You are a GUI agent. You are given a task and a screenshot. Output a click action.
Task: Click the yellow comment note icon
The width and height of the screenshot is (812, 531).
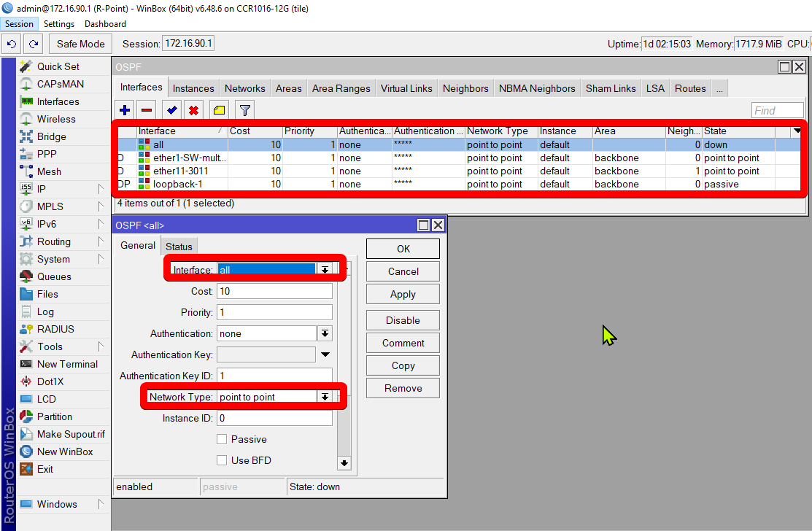point(219,110)
